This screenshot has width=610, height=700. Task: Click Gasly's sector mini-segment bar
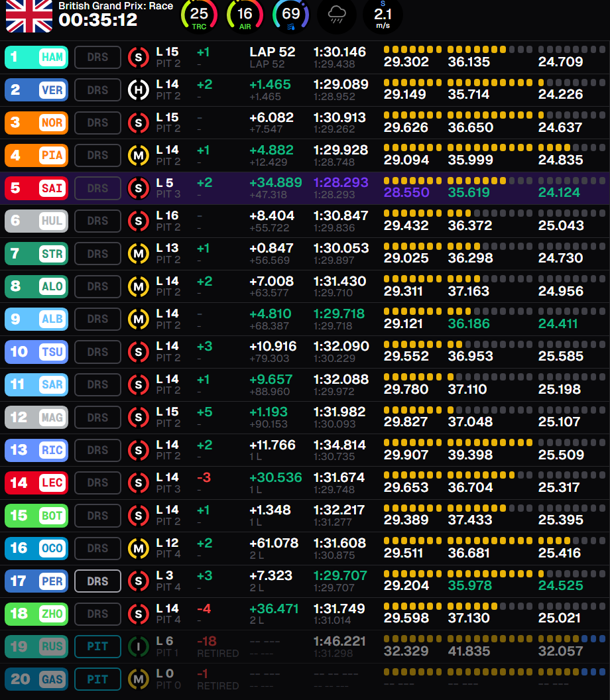495,671
